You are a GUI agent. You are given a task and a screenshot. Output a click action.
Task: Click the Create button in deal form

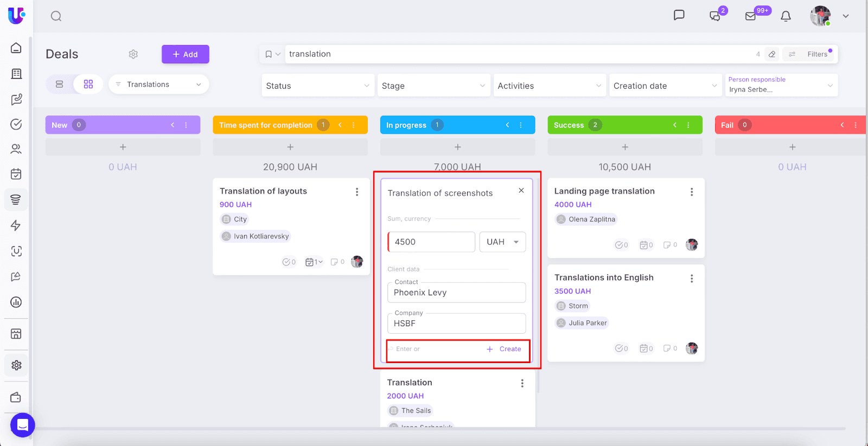(504, 349)
